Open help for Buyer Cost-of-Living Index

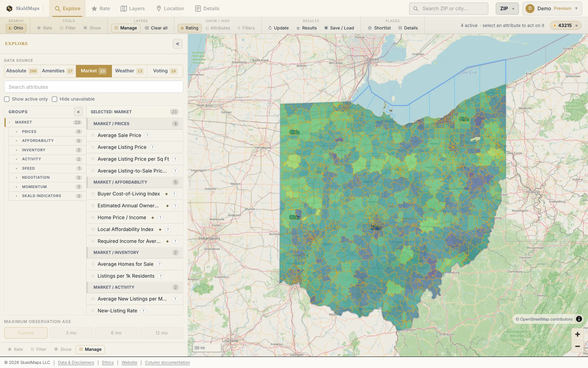coord(174,194)
